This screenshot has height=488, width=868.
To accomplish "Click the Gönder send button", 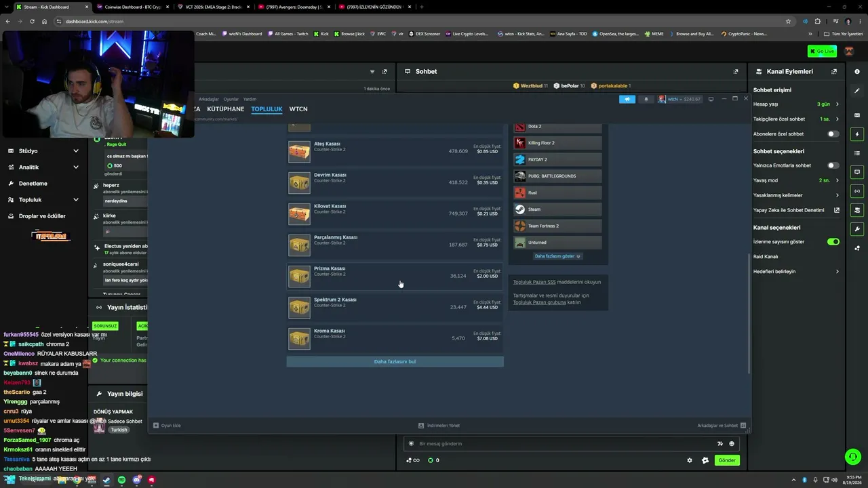I will (x=727, y=460).
